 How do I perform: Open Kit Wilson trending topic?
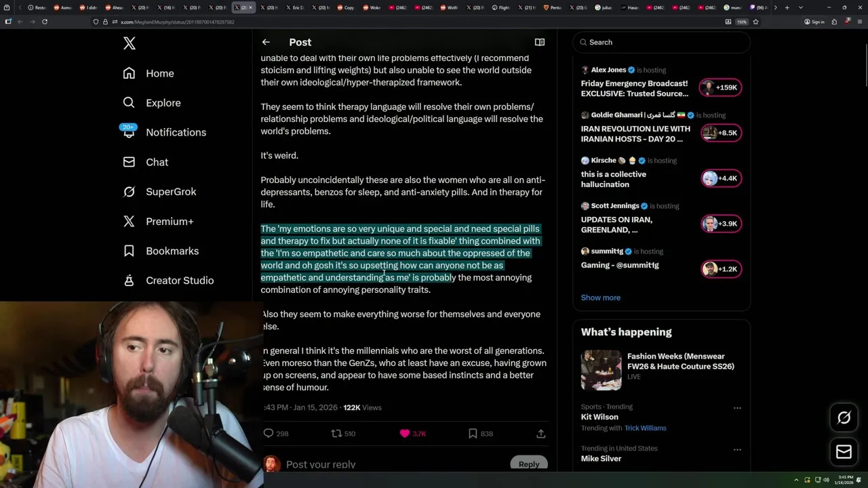[599, 417]
